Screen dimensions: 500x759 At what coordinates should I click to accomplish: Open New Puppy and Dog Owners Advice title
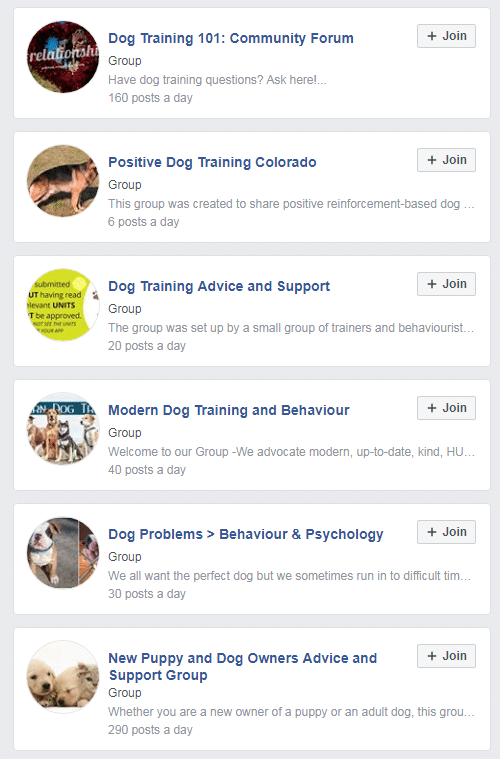pos(242,667)
